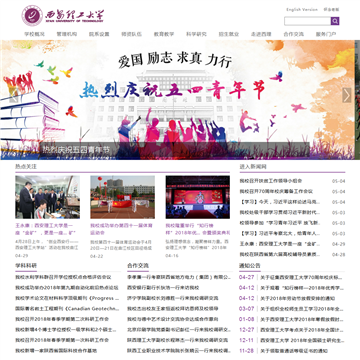This screenshot has height=360, width=360.
Task: Open item 2018年第九届自动化前沿热点论坛
Action: tap(67, 288)
